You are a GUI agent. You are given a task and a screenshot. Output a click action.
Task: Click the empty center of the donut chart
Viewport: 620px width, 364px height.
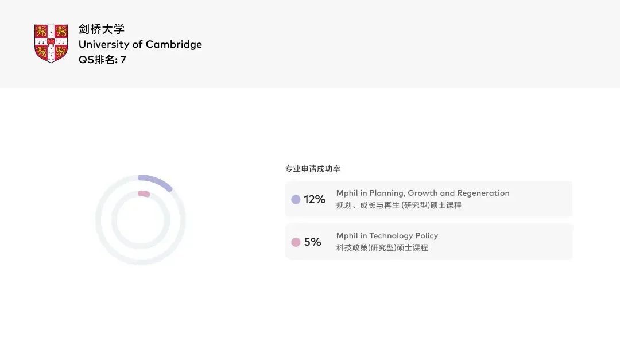[141, 220]
